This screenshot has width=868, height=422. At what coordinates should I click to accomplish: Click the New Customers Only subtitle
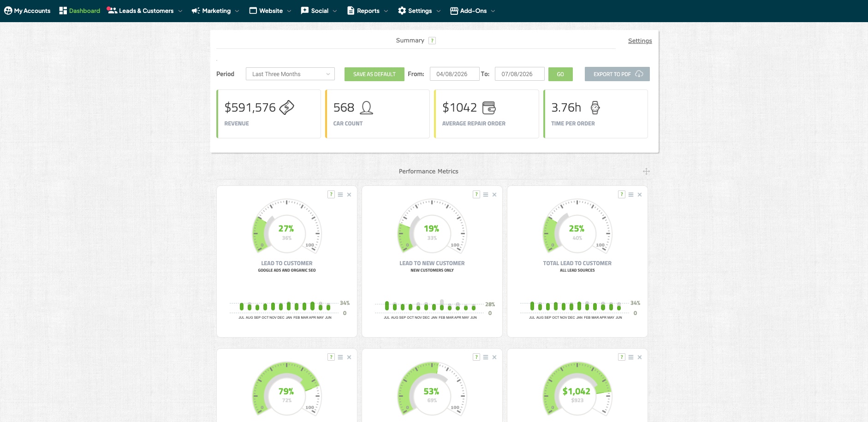coord(432,270)
